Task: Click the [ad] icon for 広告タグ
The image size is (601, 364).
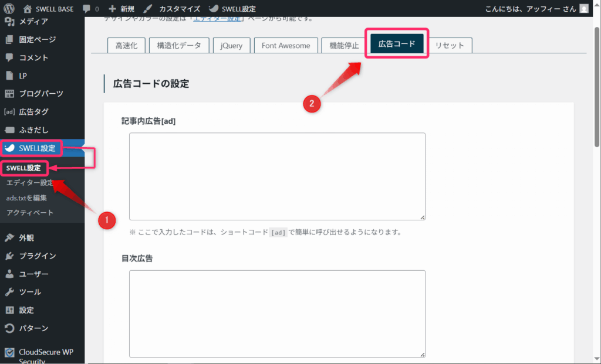Action: [9, 112]
